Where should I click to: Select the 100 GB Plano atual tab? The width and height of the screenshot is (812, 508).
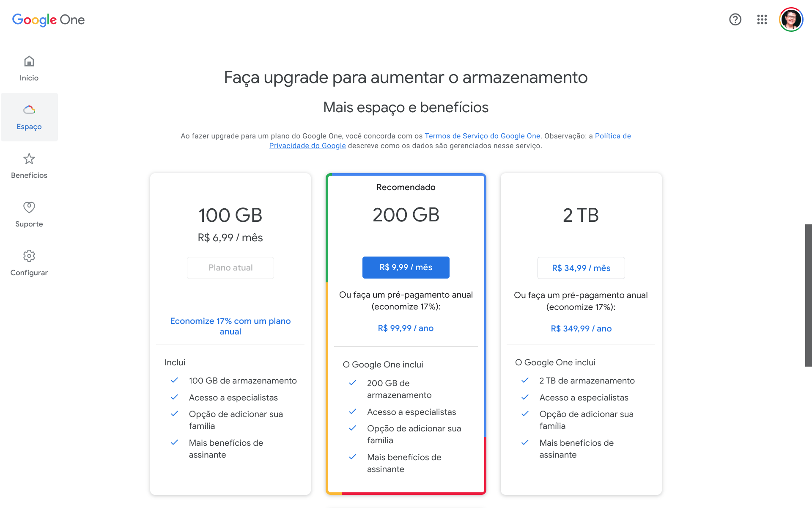(230, 268)
